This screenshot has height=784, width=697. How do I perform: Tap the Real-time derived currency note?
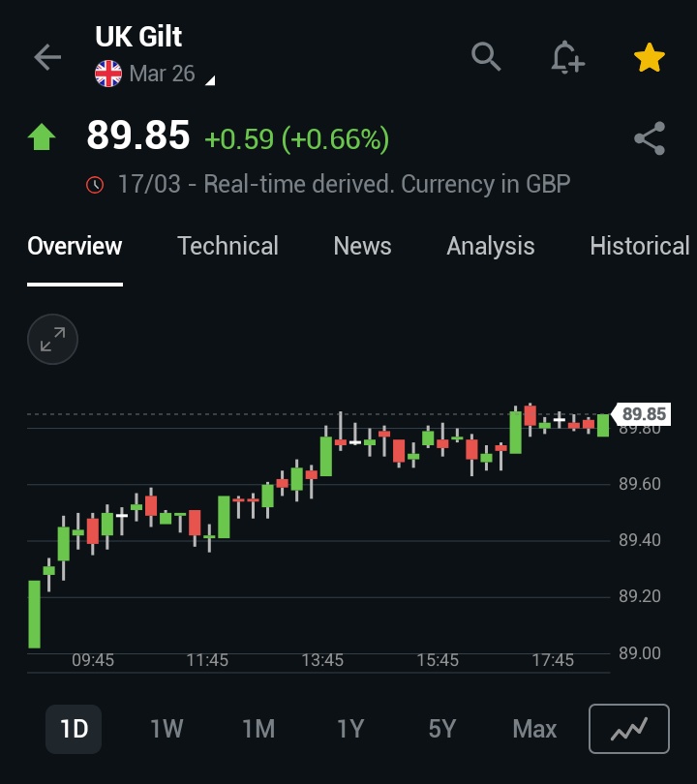[x=344, y=185]
